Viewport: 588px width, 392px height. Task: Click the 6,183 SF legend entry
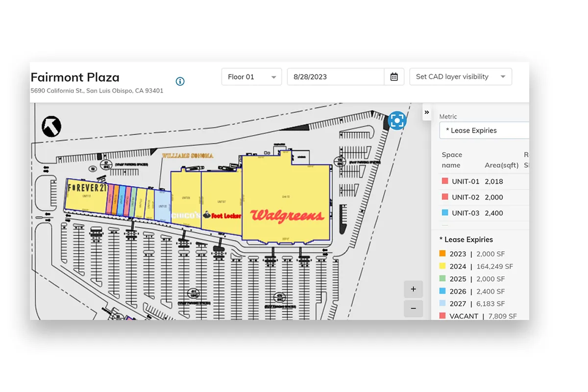(x=490, y=304)
